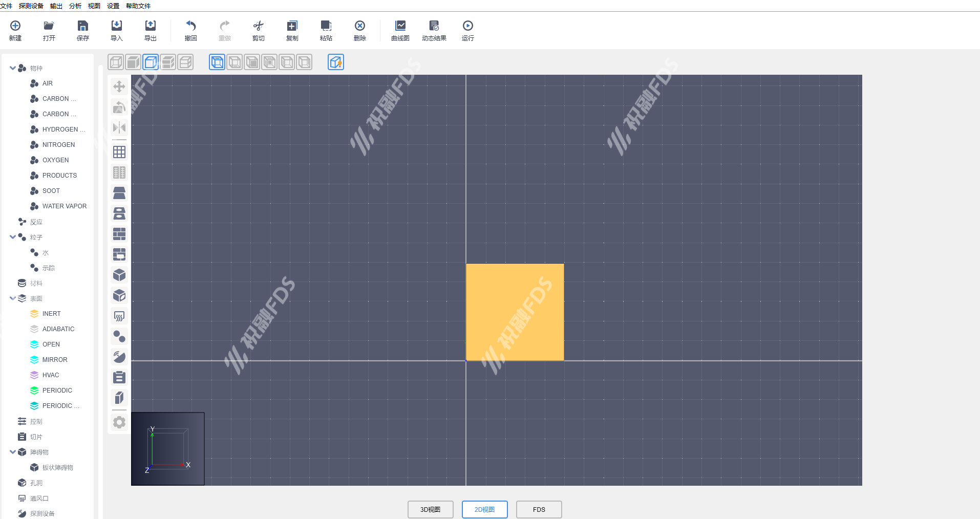
Task: Toggle the solid shaded display mode
Action: click(x=134, y=62)
